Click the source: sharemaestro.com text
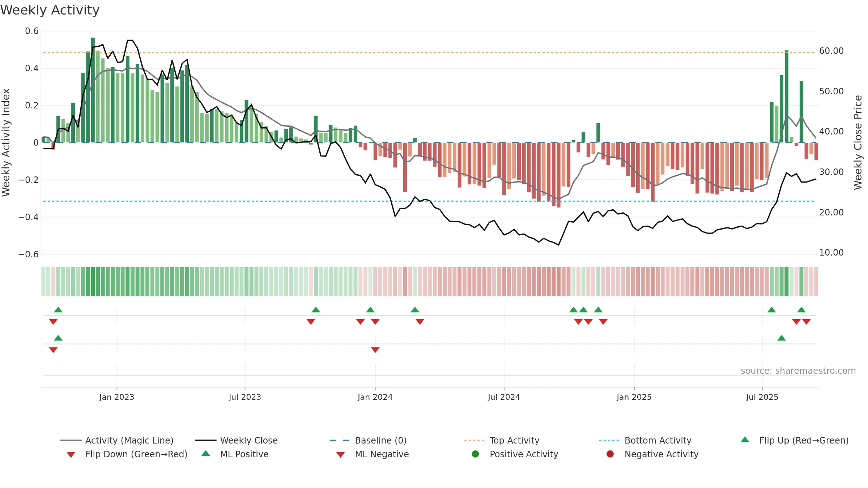868x488 pixels. (x=798, y=371)
